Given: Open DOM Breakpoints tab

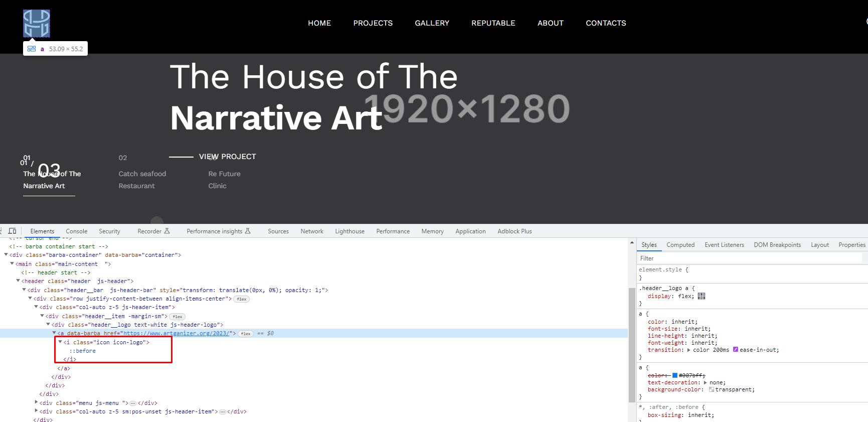Looking at the screenshot, I should coord(777,245).
